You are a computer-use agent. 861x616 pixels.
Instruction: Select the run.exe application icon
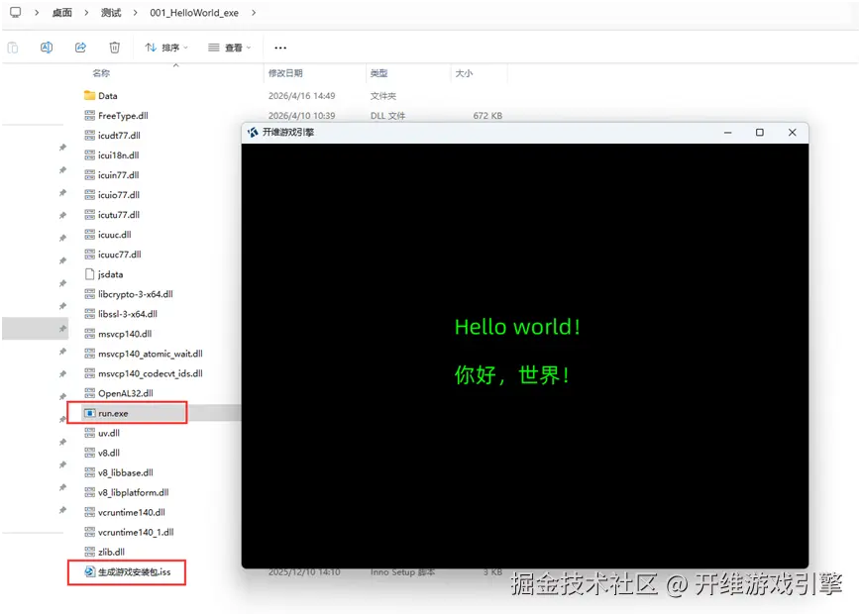click(89, 413)
